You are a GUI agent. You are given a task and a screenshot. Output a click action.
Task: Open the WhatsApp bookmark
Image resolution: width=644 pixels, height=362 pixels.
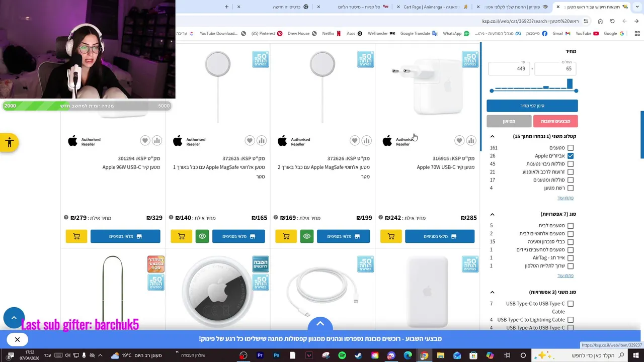click(x=456, y=34)
